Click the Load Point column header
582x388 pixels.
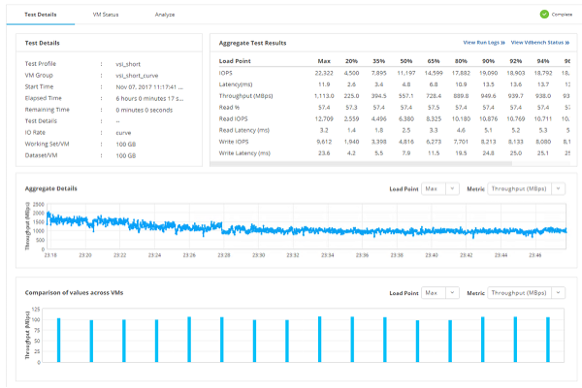point(235,61)
